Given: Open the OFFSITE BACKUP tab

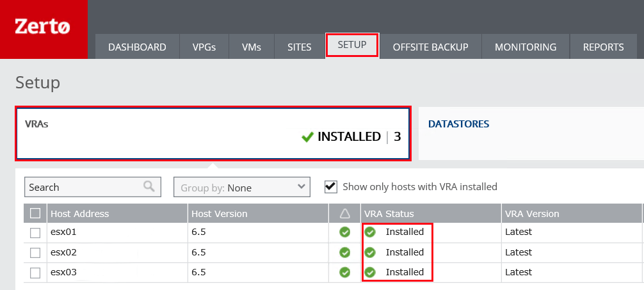Looking at the screenshot, I should [x=430, y=47].
